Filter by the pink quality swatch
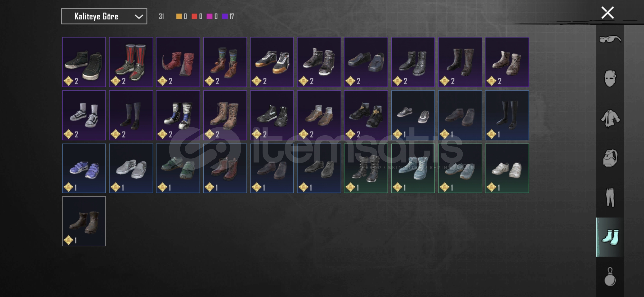 tap(209, 16)
